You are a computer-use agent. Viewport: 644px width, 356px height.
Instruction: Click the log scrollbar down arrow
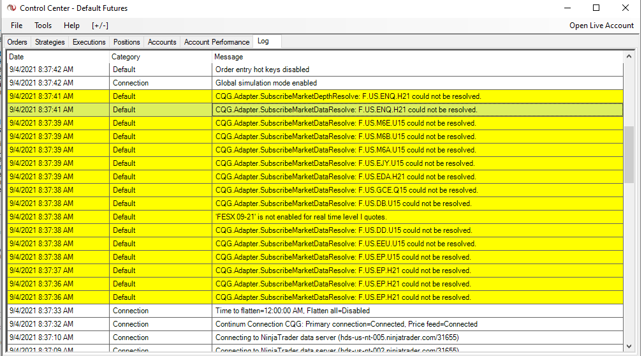(x=629, y=346)
